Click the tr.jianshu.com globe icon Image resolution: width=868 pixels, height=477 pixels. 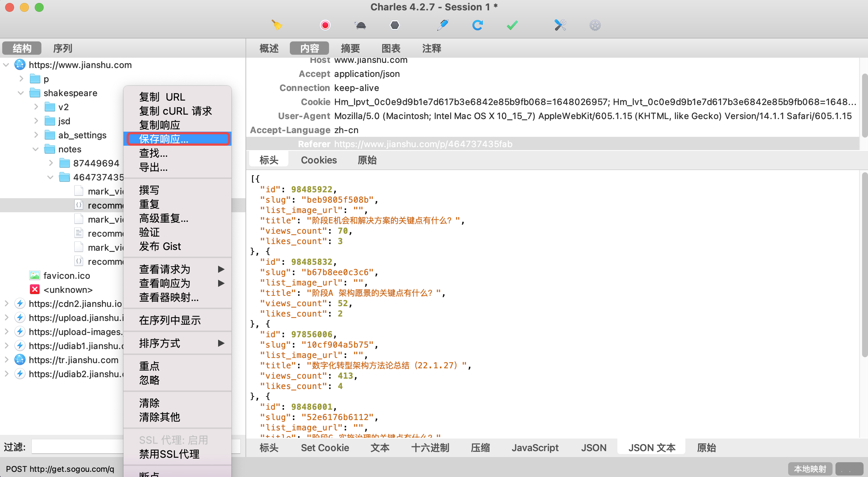point(20,360)
